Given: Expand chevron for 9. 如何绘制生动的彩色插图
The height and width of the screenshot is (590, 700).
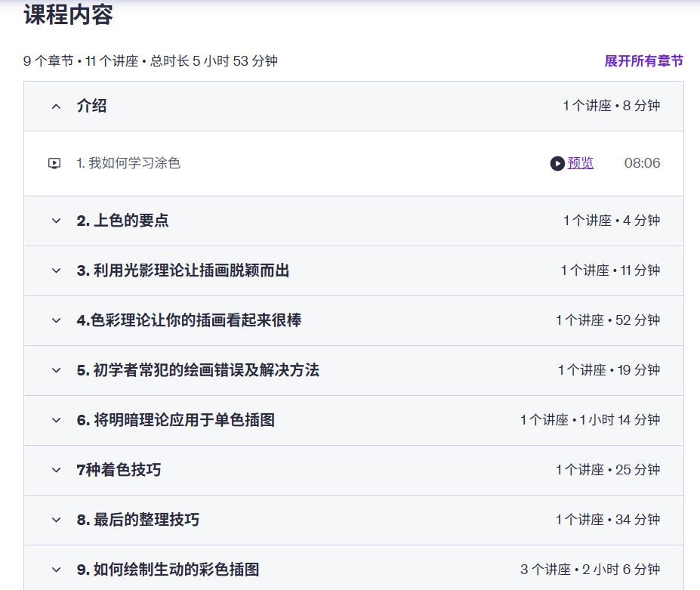Looking at the screenshot, I should pos(56,570).
